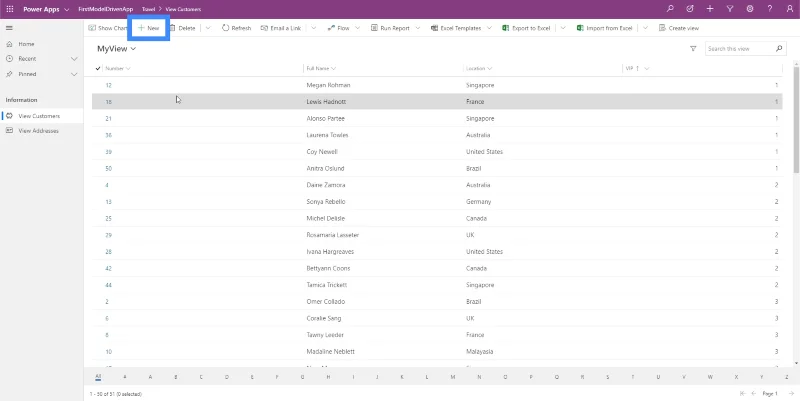Open the Number column header menu
The width and height of the screenshot is (800, 401).
[118, 68]
